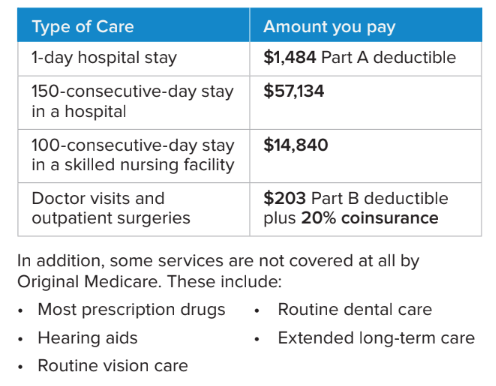Click the '$14,840' amount

296,145
